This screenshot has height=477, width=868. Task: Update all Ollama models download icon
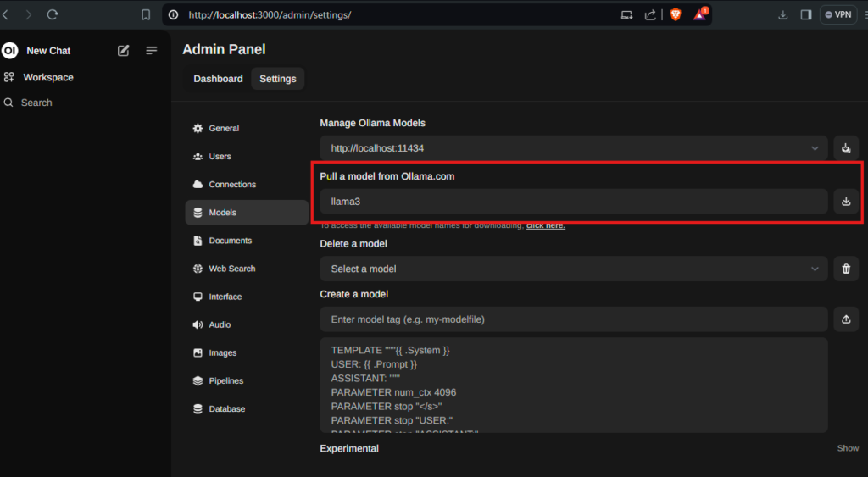[x=846, y=148]
